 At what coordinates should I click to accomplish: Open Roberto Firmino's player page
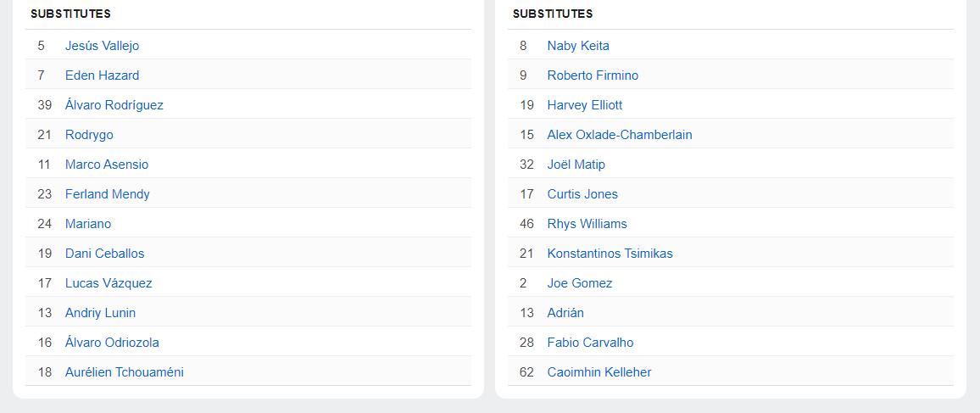click(593, 75)
